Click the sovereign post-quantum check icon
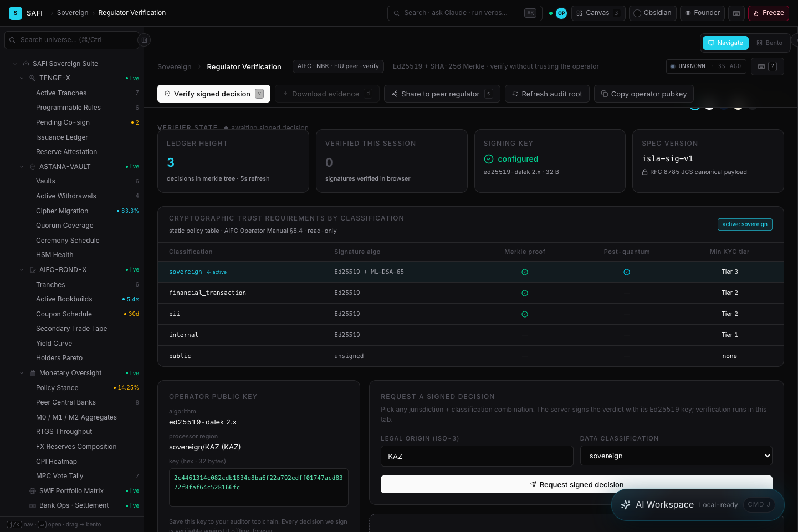 click(x=627, y=272)
